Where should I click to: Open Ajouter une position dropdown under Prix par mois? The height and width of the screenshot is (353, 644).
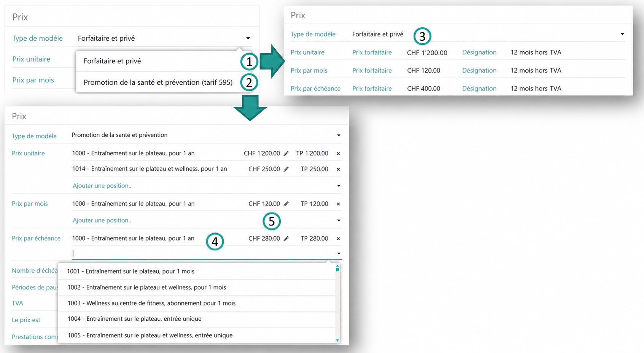[x=339, y=220]
